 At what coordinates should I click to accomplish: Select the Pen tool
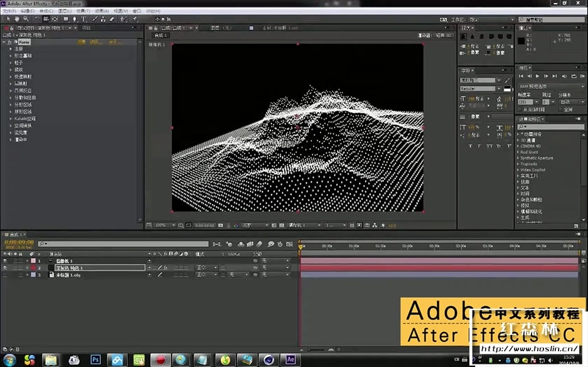[75, 19]
